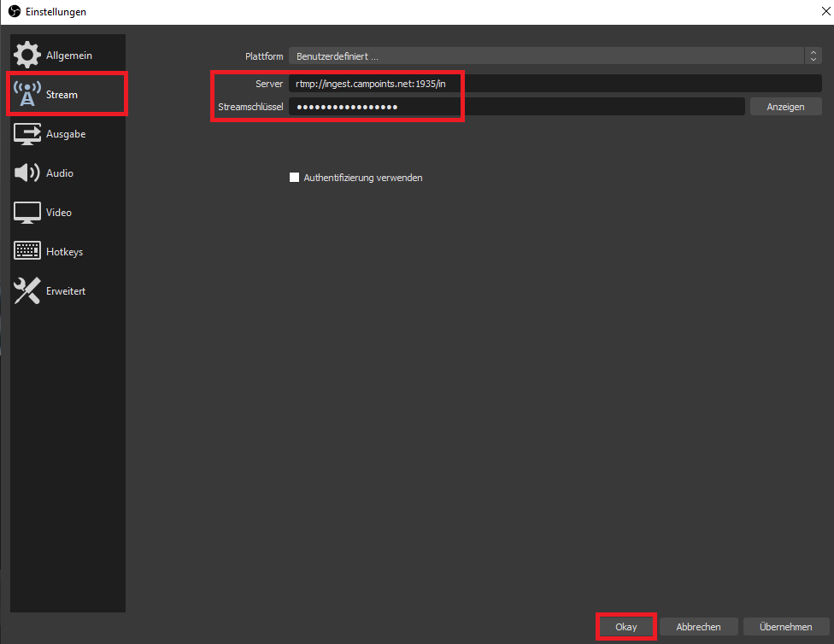Click the Erweitert tools icon
Screen dimensions: 834x644
point(27,291)
